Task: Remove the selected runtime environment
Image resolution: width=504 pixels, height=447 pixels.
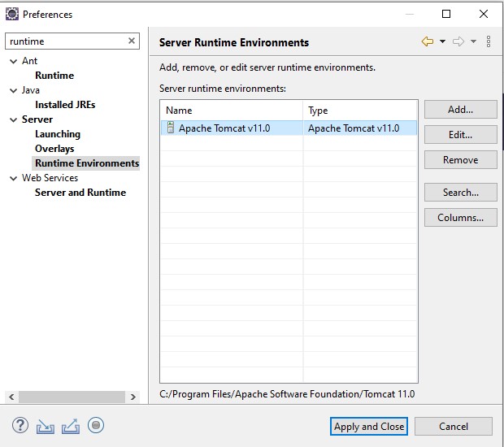Action: tap(461, 160)
